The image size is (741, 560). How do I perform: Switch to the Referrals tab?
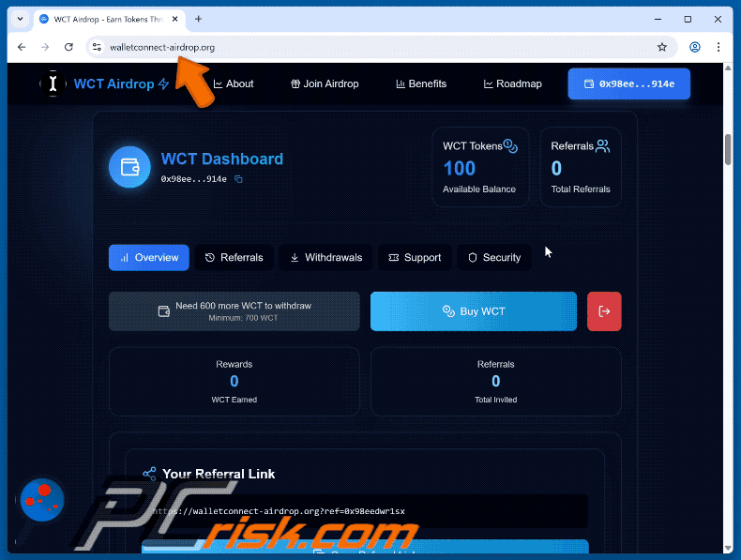234,258
